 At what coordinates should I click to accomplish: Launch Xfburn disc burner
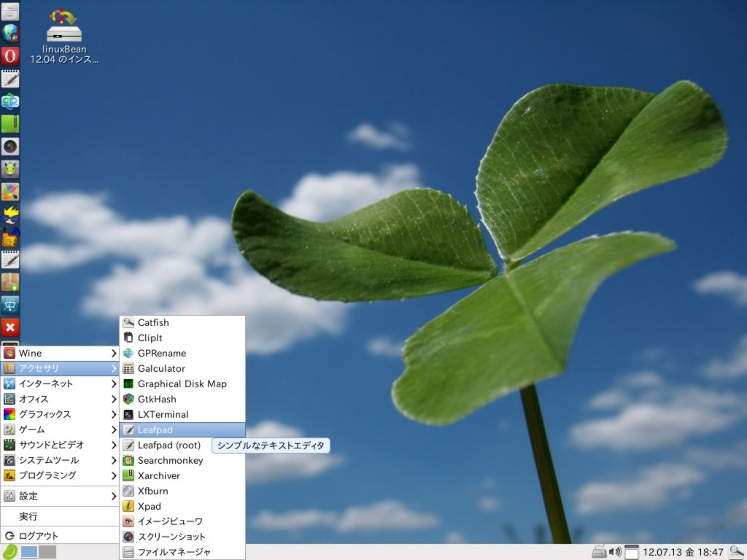[182, 491]
